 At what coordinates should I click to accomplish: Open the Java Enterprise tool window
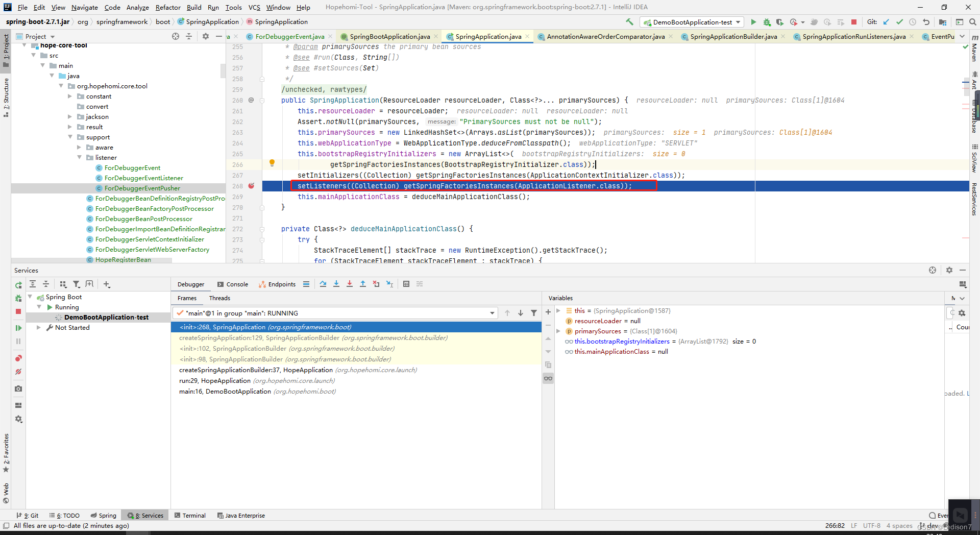[x=241, y=516]
